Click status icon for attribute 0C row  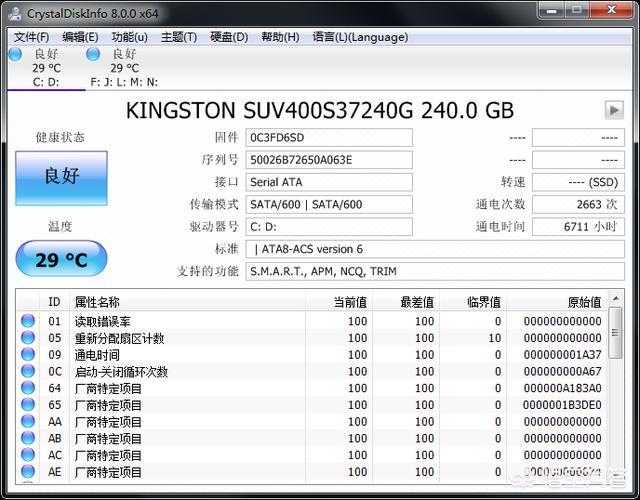click(x=28, y=371)
